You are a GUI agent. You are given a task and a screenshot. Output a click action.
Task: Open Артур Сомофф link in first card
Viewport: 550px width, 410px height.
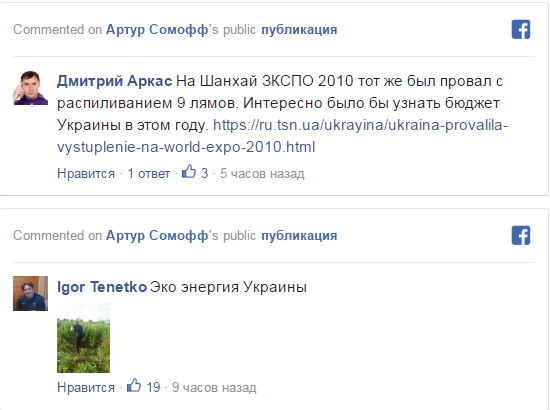[x=157, y=30]
